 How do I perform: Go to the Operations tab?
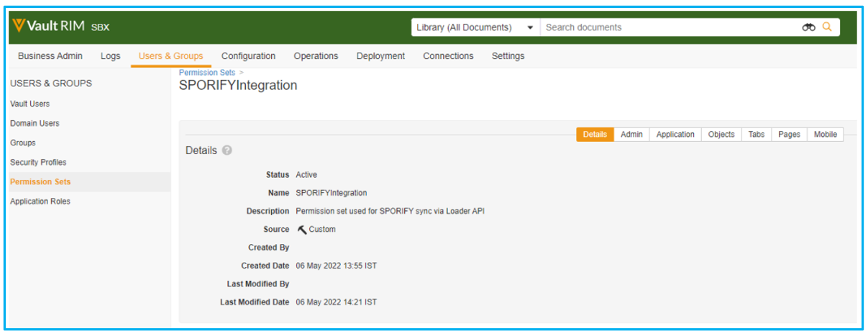tap(316, 56)
